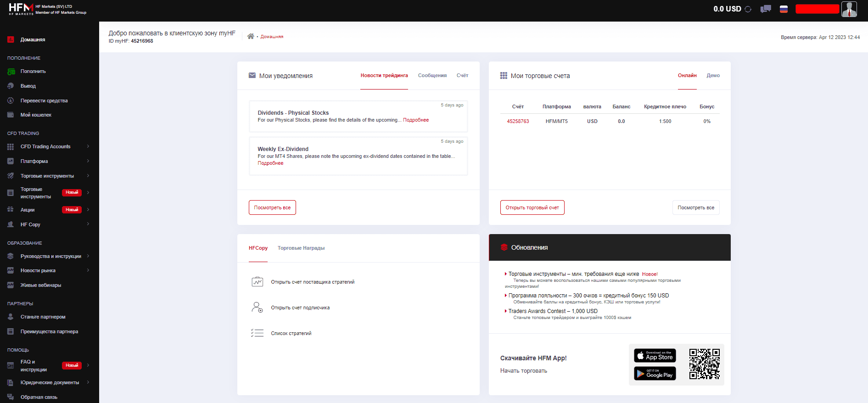Go to home via breadcrumb house icon
The width and height of the screenshot is (868, 403).
coord(251,36)
